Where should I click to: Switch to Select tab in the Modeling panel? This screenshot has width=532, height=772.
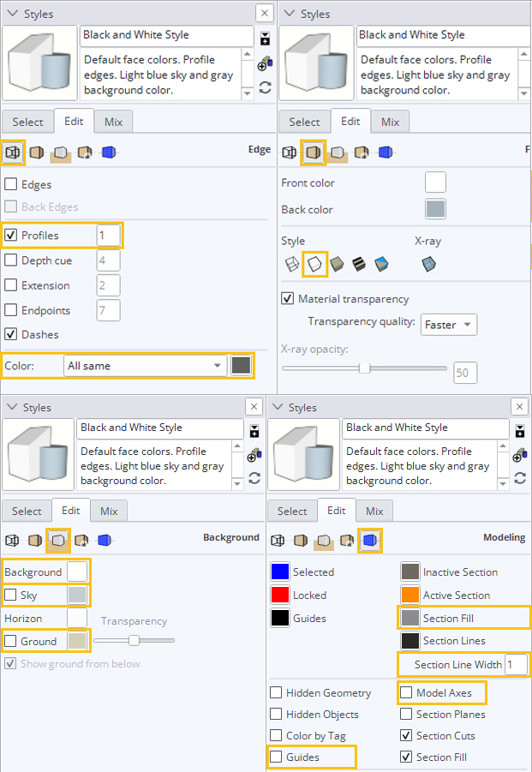[291, 511]
